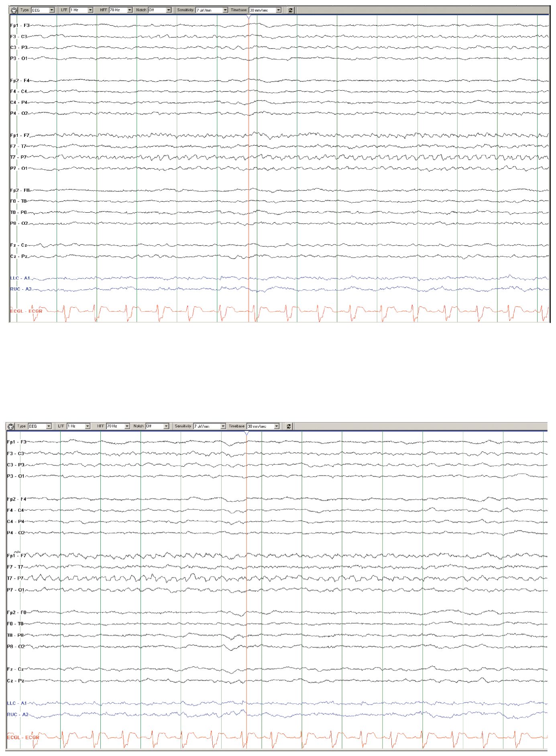Viewport: 556px width, 756px height.
Task: Click the cursor marker triangle in upper EEG trace
Action: coord(248,17)
